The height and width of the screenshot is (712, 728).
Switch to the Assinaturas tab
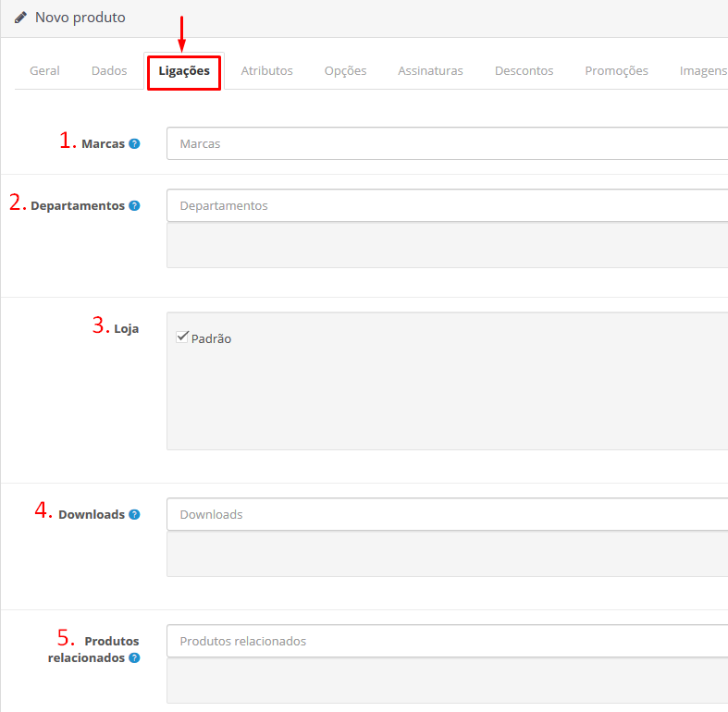click(430, 71)
